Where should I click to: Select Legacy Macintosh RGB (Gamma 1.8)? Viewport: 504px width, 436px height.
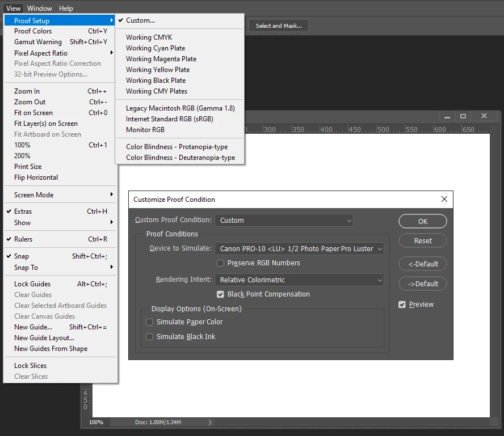tap(180, 108)
